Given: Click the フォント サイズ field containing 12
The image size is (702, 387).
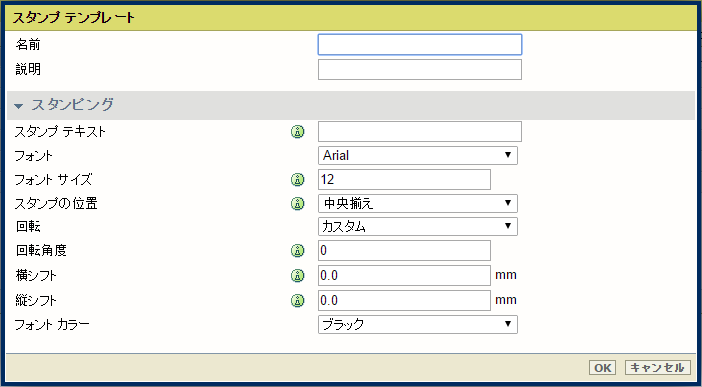Looking at the screenshot, I should pos(404,180).
